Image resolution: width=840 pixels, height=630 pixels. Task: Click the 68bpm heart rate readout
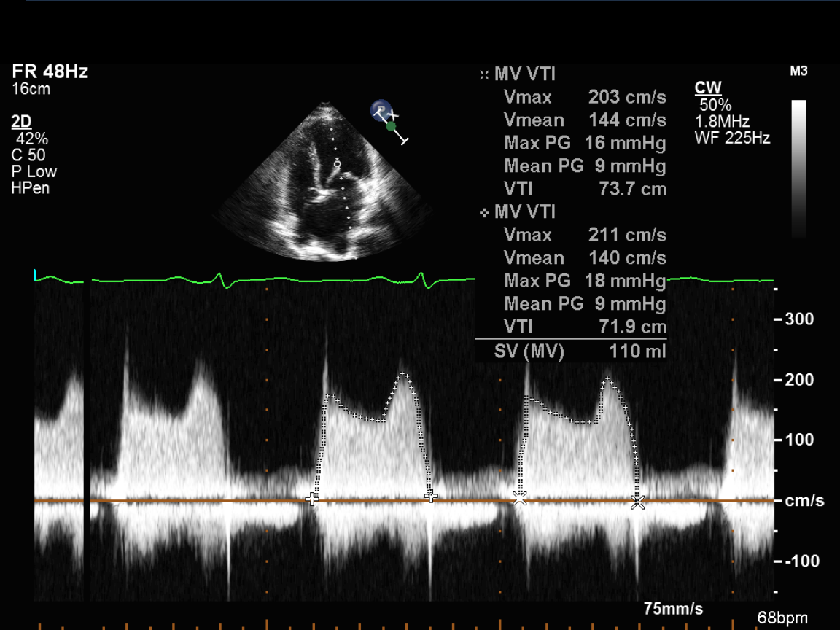[x=782, y=618]
